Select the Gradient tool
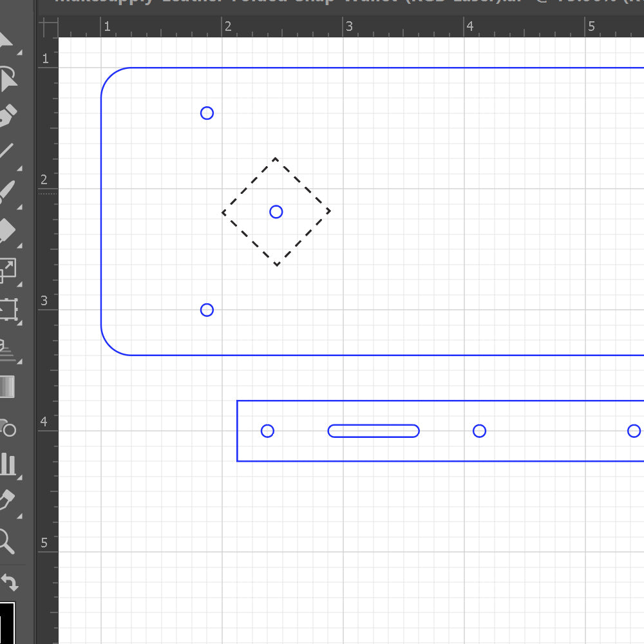This screenshot has height=644, width=644. click(7, 386)
